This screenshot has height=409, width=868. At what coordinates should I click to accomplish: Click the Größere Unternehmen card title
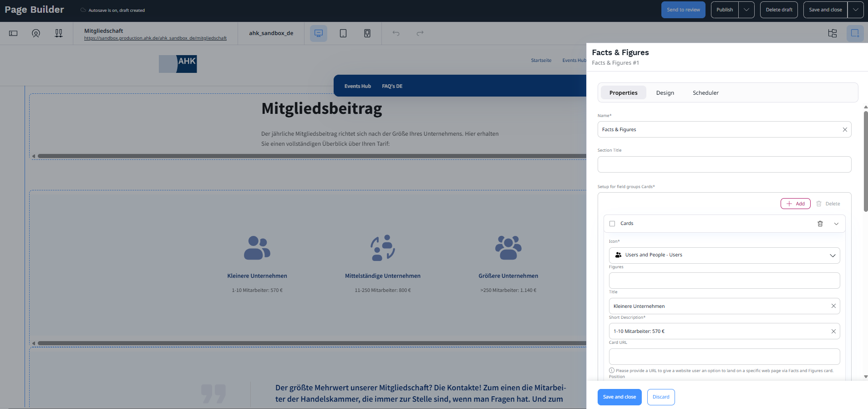508,276
